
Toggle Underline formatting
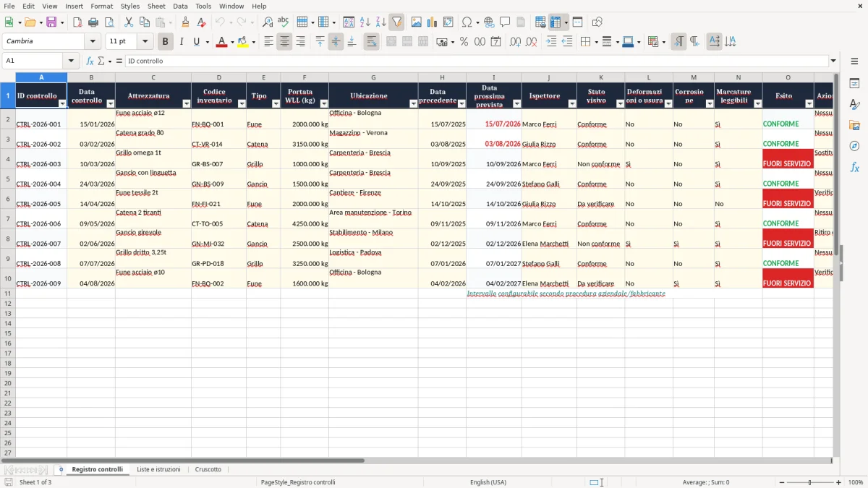pyautogui.click(x=197, y=42)
